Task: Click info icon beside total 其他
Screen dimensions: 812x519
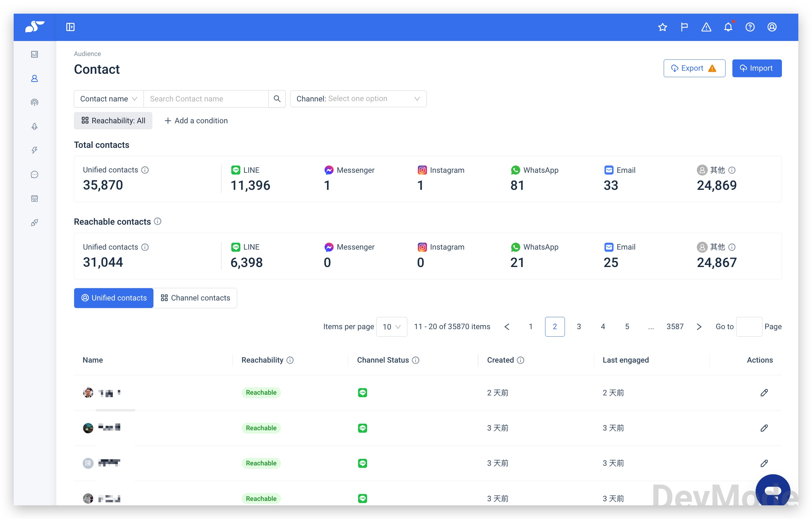Action: click(x=732, y=170)
